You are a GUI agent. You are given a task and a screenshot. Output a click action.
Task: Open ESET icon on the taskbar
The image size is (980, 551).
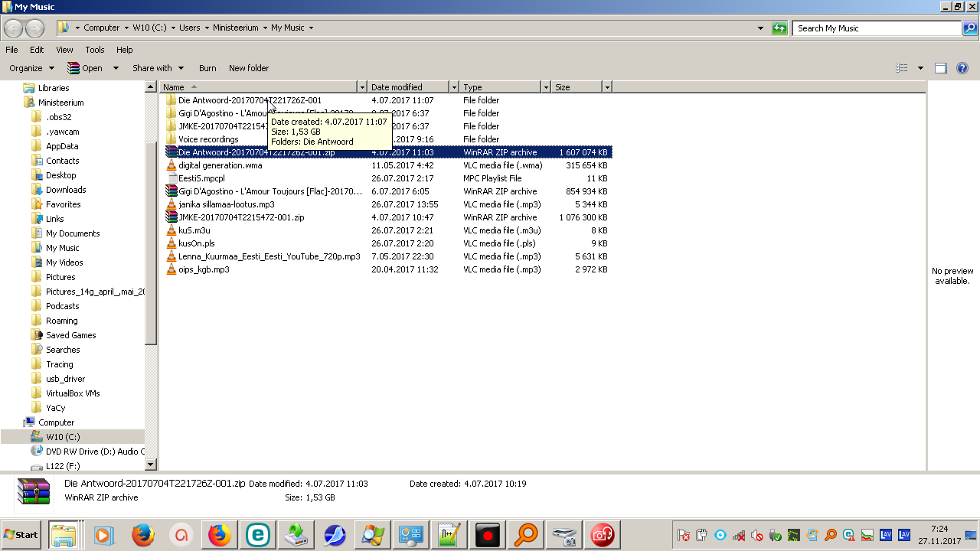(258, 535)
